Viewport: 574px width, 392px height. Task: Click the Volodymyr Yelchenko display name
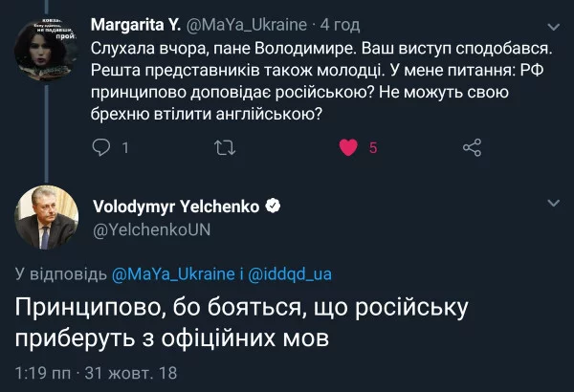pos(175,206)
